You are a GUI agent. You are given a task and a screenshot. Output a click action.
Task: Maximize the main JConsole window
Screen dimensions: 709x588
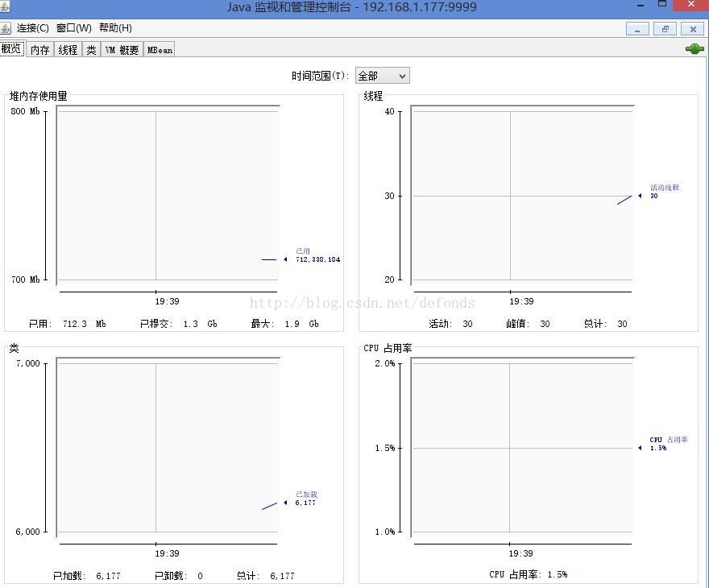[662, 5]
